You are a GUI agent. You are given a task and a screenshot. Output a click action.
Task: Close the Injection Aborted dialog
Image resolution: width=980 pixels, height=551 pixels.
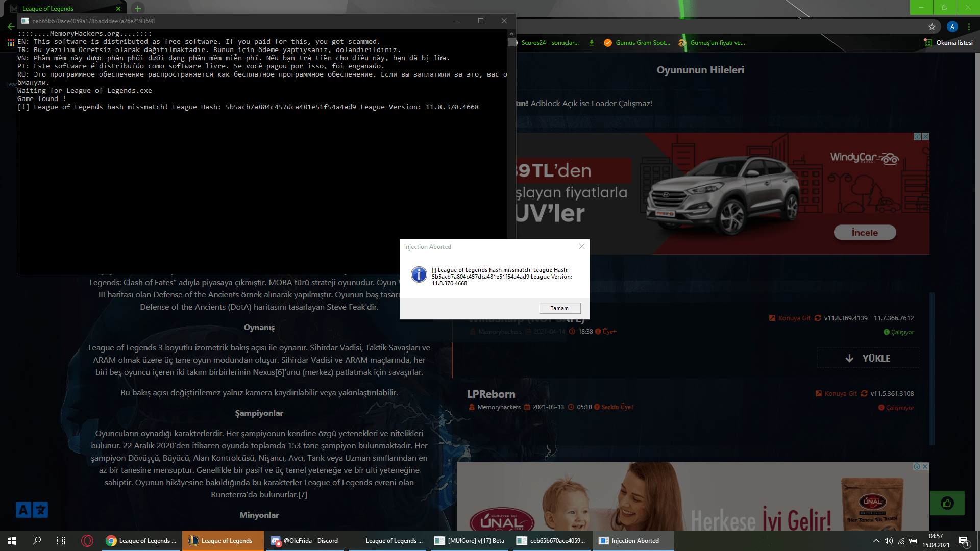click(581, 246)
